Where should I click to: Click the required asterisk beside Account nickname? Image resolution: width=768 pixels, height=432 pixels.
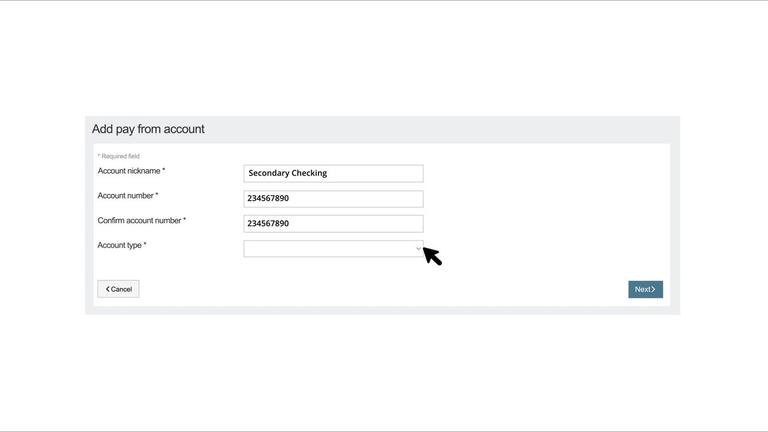click(163, 171)
